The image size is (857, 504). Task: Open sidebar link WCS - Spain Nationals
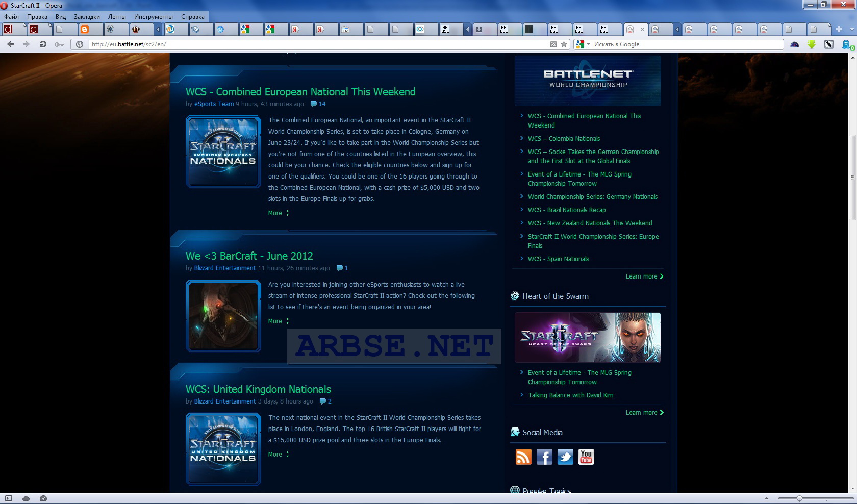(x=558, y=259)
